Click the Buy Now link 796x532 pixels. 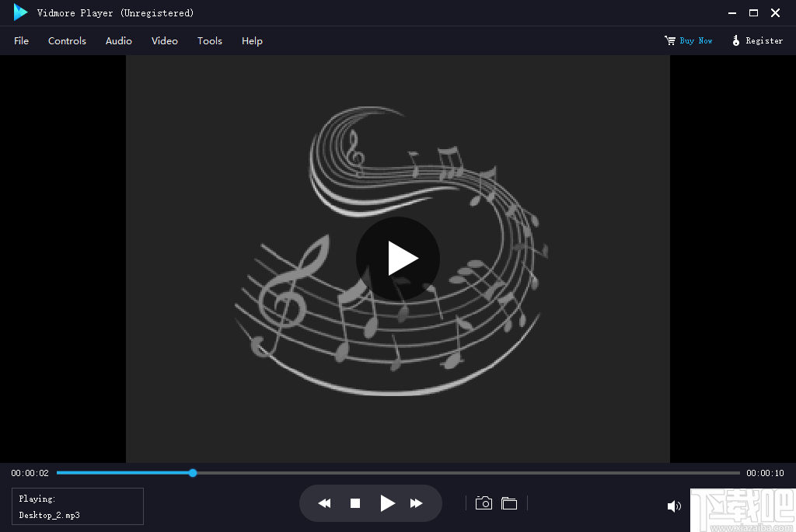694,40
